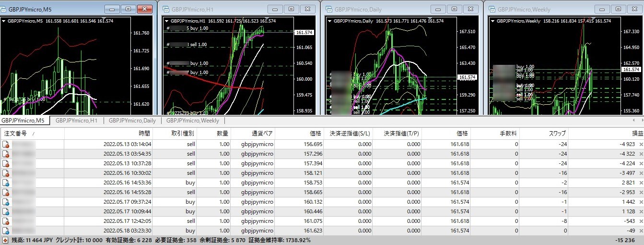Minimize the Weekly chart window
The image size is (644, 245).
(x=601, y=9)
